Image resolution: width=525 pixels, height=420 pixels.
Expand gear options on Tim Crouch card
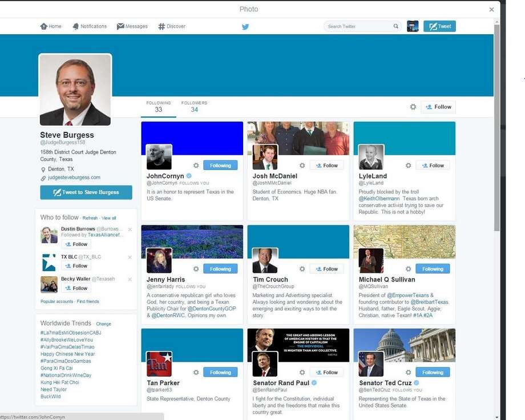pos(302,269)
